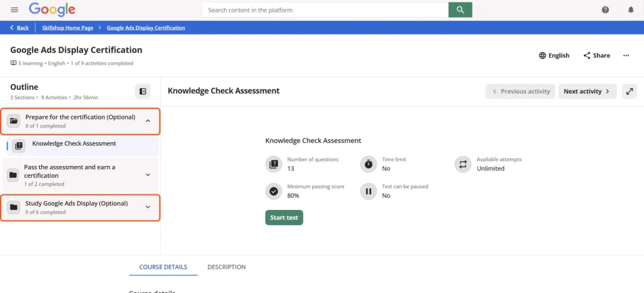This screenshot has width=644, height=293.
Task: Expand activity to fullscreen with arrows icon
Action: click(630, 92)
